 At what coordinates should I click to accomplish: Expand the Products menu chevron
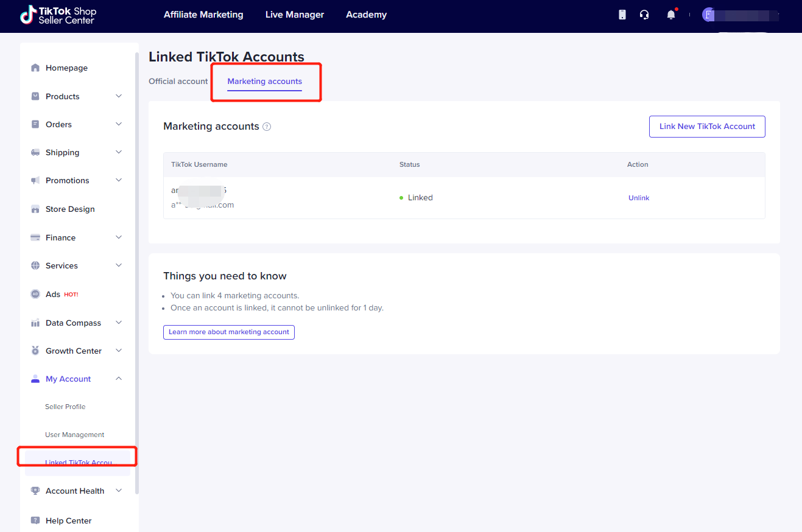[119, 96]
